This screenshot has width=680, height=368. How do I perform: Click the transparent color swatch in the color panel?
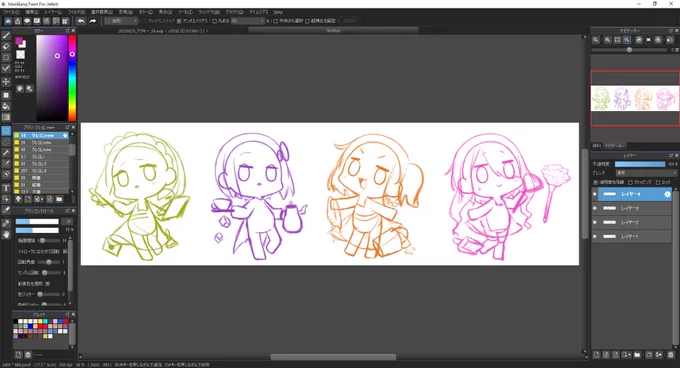coord(20,55)
